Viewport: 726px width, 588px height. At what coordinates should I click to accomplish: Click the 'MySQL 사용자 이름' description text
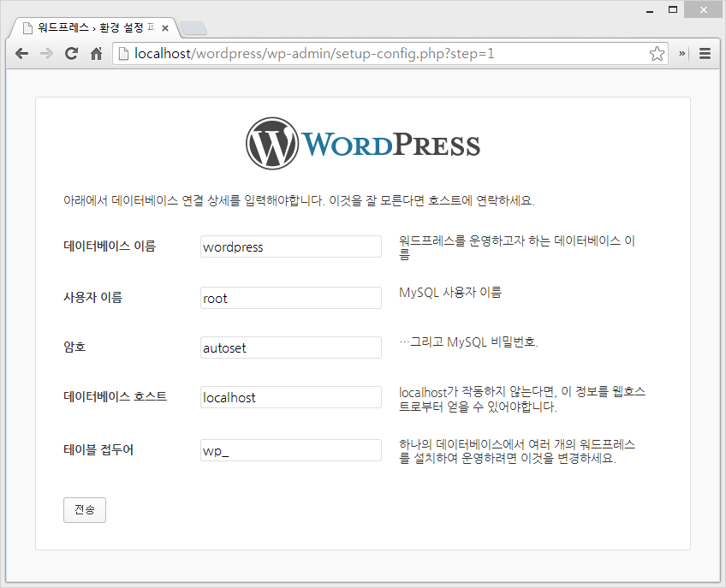pos(450,292)
